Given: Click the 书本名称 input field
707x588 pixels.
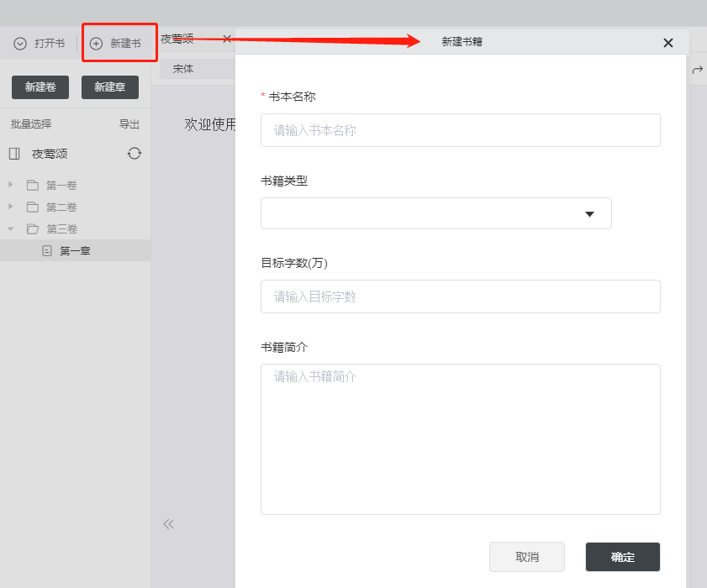Looking at the screenshot, I should 461,130.
